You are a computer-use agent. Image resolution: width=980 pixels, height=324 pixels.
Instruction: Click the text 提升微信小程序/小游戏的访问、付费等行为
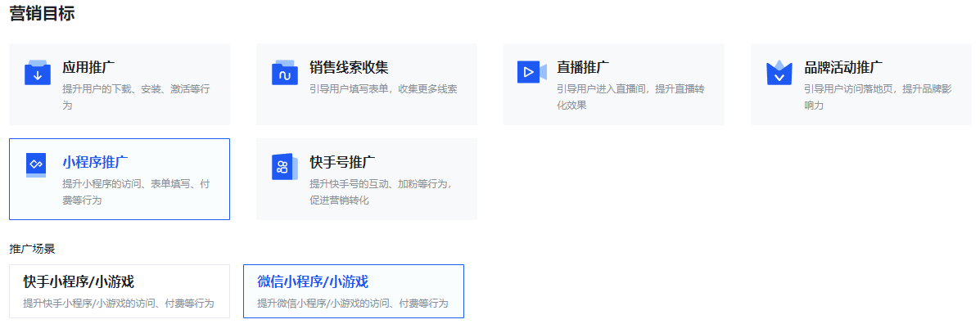click(x=353, y=304)
